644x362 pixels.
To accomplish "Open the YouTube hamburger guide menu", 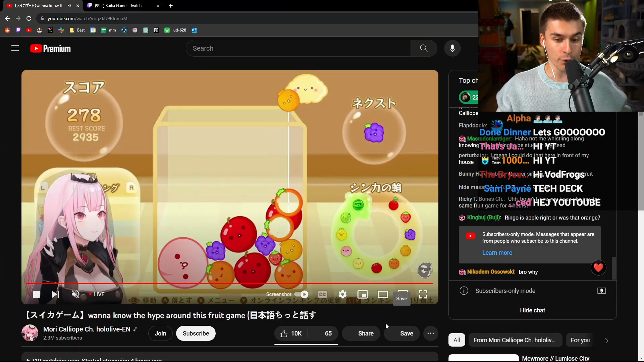I will [15, 48].
